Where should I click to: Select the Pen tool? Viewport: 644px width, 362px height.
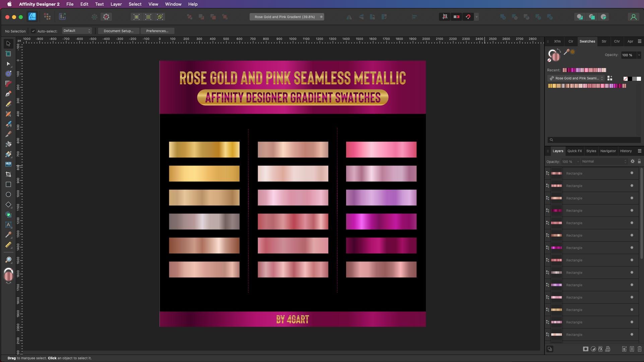coord(8,94)
